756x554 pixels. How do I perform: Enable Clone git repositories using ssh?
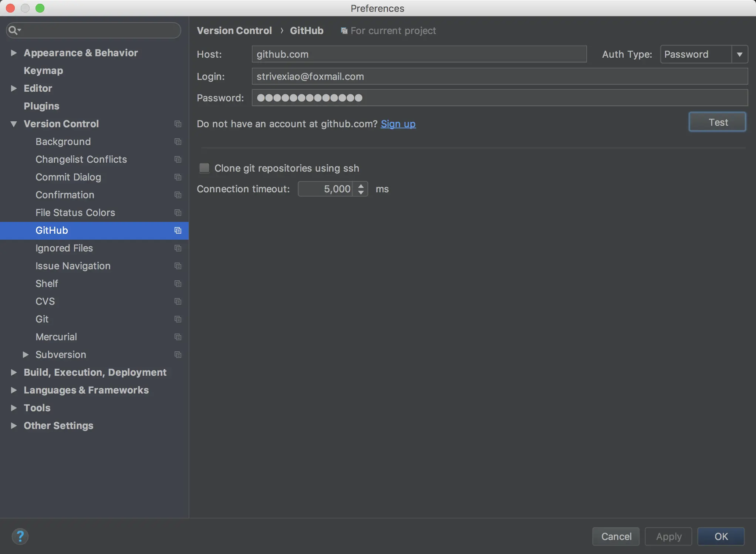204,168
